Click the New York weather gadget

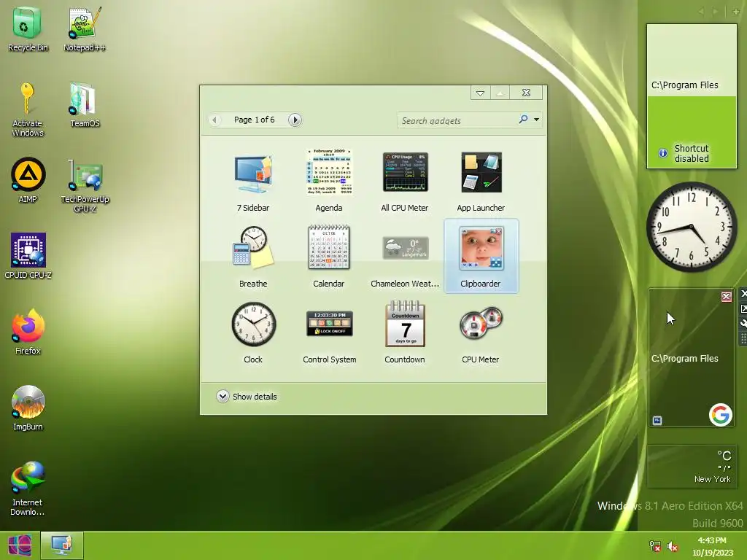click(x=692, y=467)
